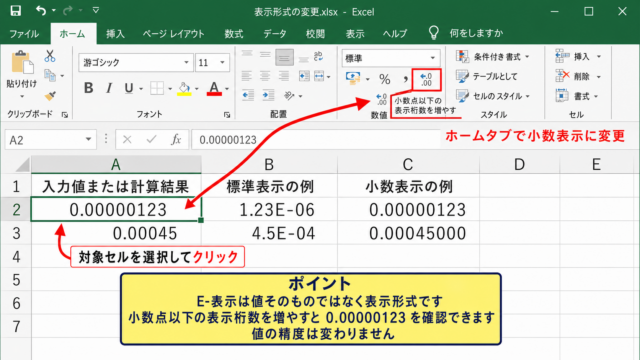The height and width of the screenshot is (360, 640).
Task: Select the Format Painter brush icon
Action: coord(50,96)
